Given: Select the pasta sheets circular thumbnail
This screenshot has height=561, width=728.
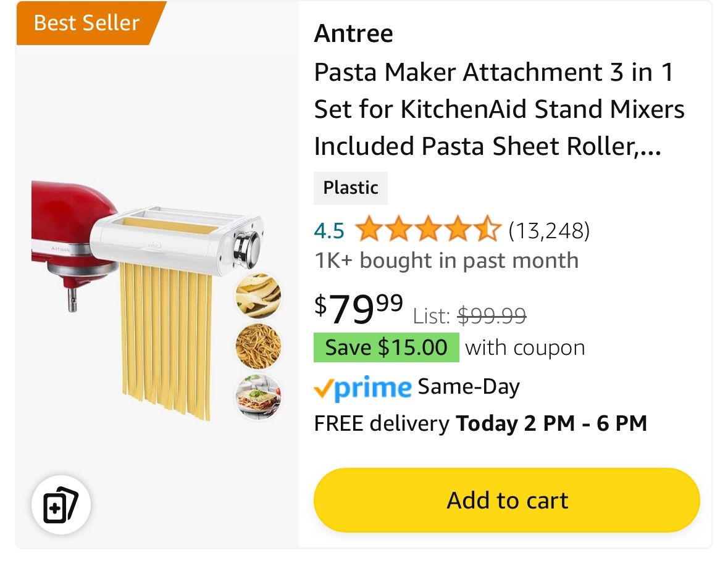Looking at the screenshot, I should click(258, 296).
